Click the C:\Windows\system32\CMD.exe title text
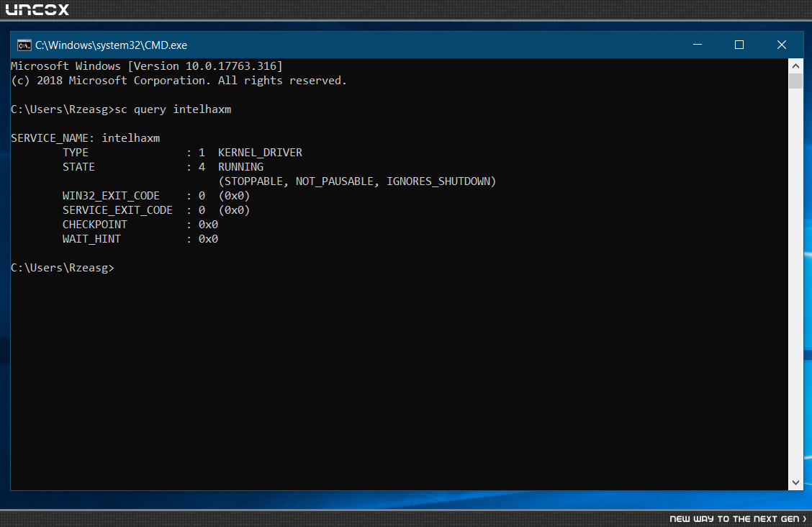Viewport: 812px width, 527px height. pos(112,45)
